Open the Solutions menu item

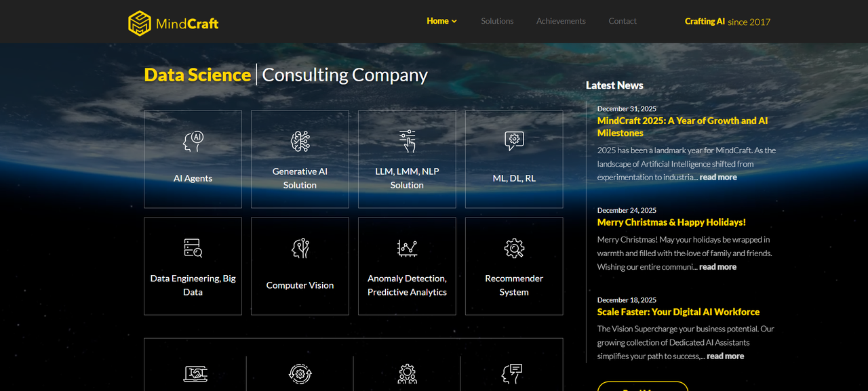pyautogui.click(x=497, y=21)
